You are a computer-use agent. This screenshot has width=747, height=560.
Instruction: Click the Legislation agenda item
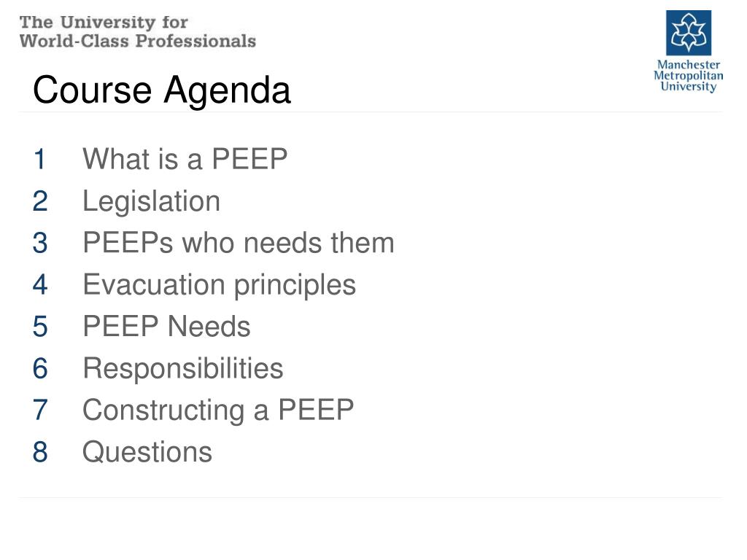click(x=152, y=202)
